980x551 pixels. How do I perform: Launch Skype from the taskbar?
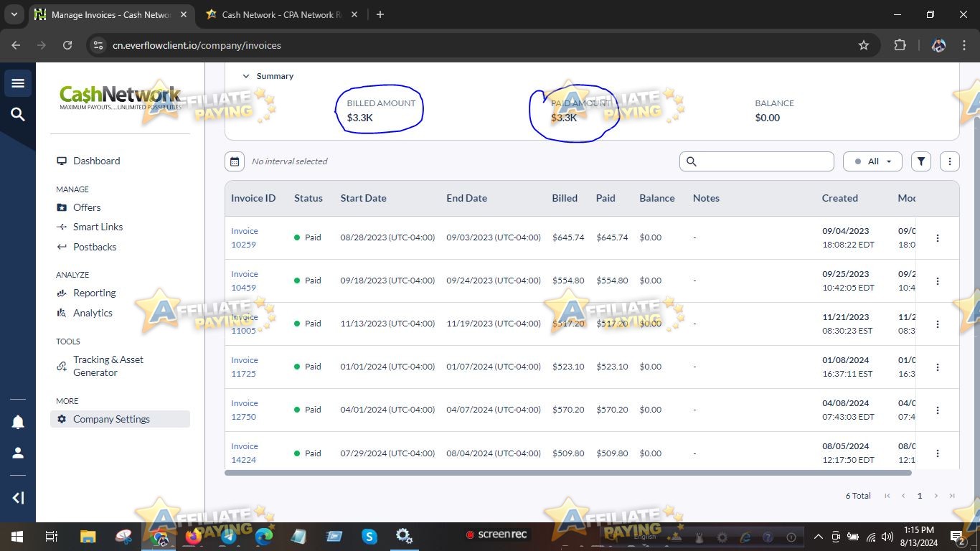[368, 536]
